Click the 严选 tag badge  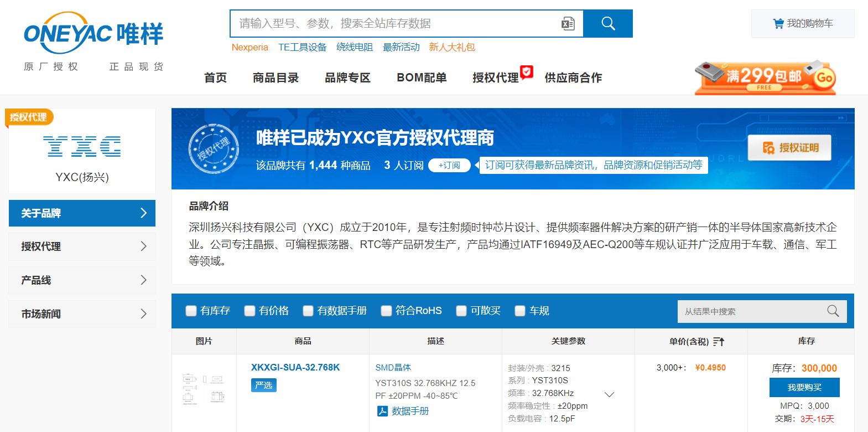264,385
